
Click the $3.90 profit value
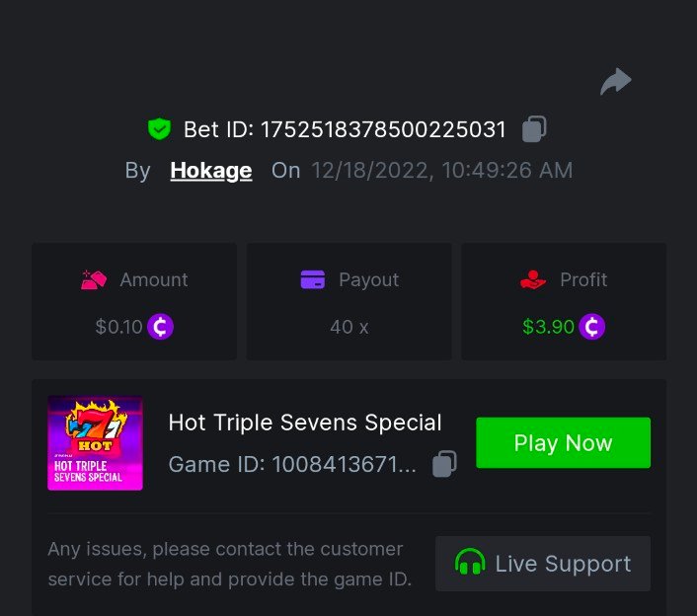[x=548, y=327]
